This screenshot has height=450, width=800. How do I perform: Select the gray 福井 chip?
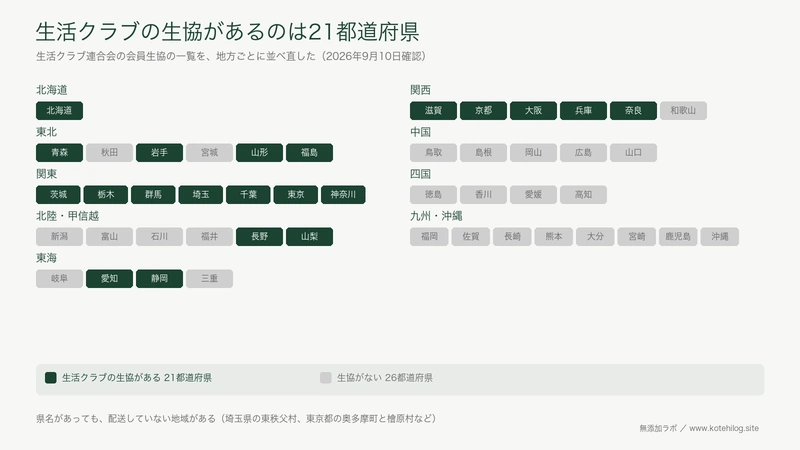click(209, 237)
